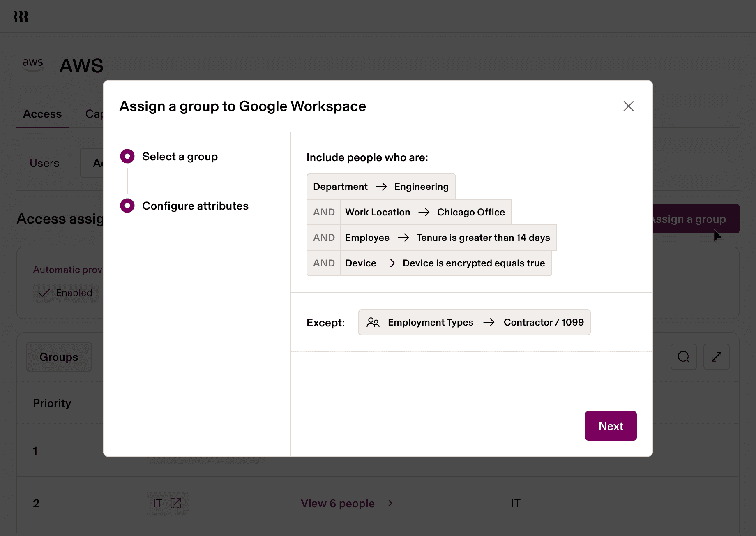Click the Priority column header
756x536 pixels.
pyautogui.click(x=52, y=403)
